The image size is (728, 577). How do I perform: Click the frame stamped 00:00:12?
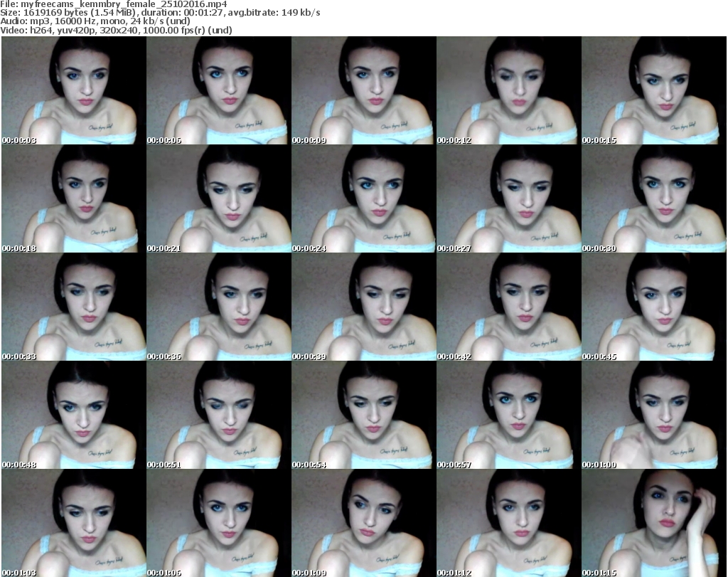[x=509, y=90]
